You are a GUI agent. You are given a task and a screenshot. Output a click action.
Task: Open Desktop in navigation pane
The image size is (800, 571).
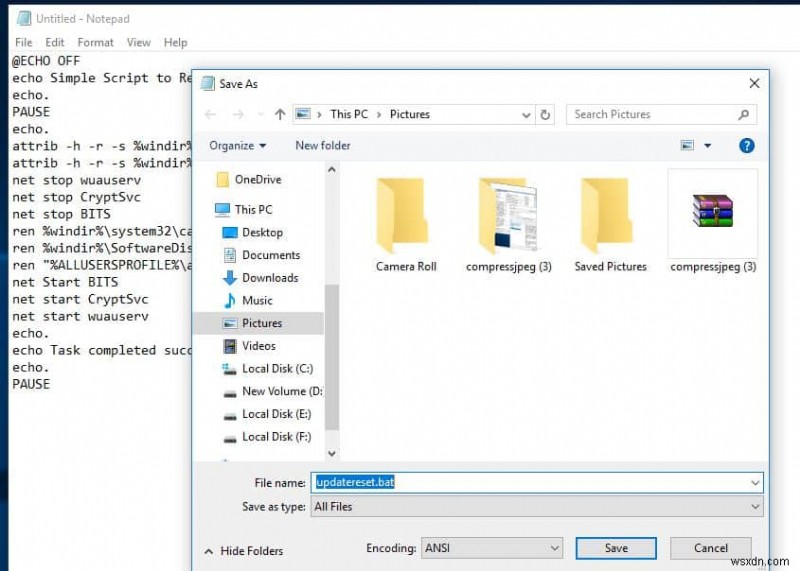pos(262,233)
